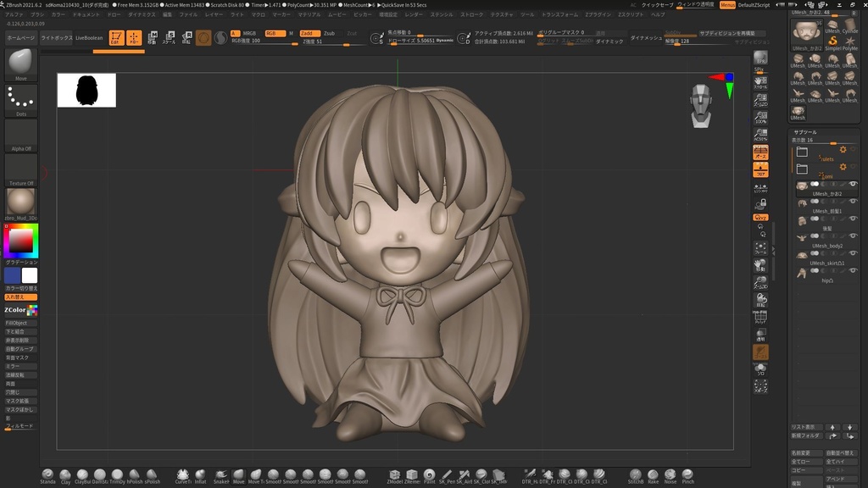
Task: Click the Scale gizmo icon
Action: coord(169,37)
